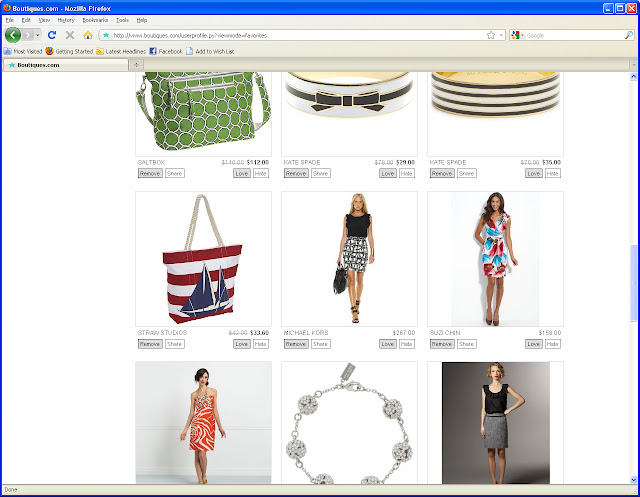The height and width of the screenshot is (497, 640).
Task: Focus the Google search box
Action: pyautogui.click(x=574, y=36)
